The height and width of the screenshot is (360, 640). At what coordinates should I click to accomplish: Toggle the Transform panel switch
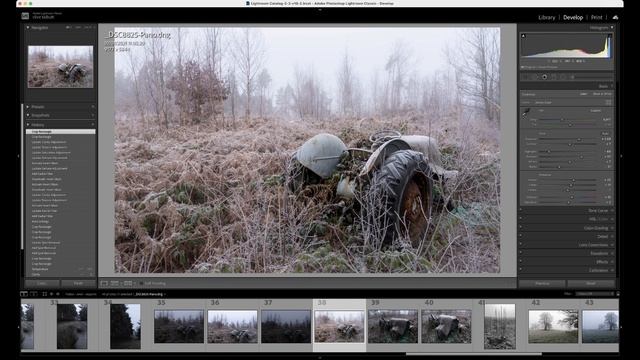(521, 253)
